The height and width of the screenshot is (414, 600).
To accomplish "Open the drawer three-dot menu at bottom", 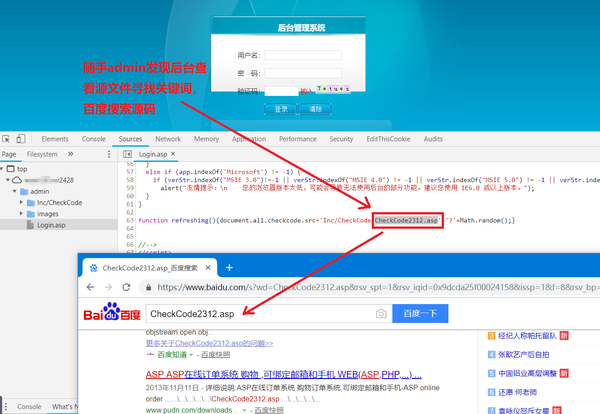I will pyautogui.click(x=6, y=406).
